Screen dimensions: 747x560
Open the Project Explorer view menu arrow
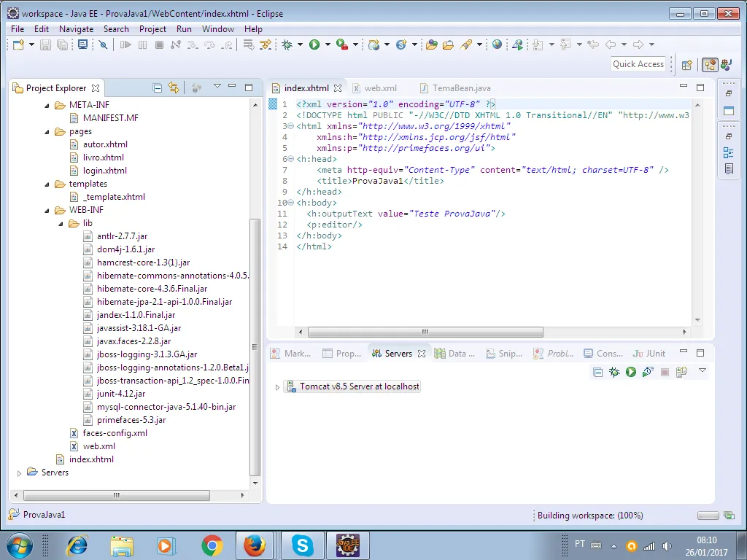(217, 87)
